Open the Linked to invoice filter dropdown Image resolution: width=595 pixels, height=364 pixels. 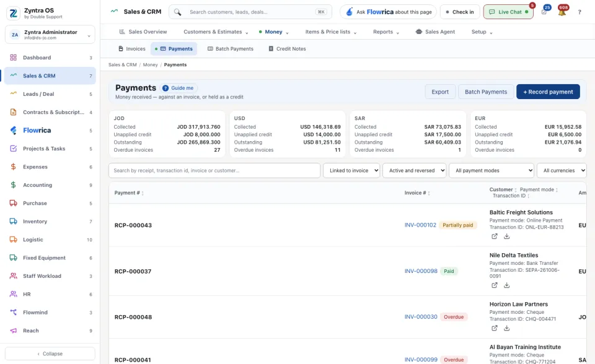[351, 171]
